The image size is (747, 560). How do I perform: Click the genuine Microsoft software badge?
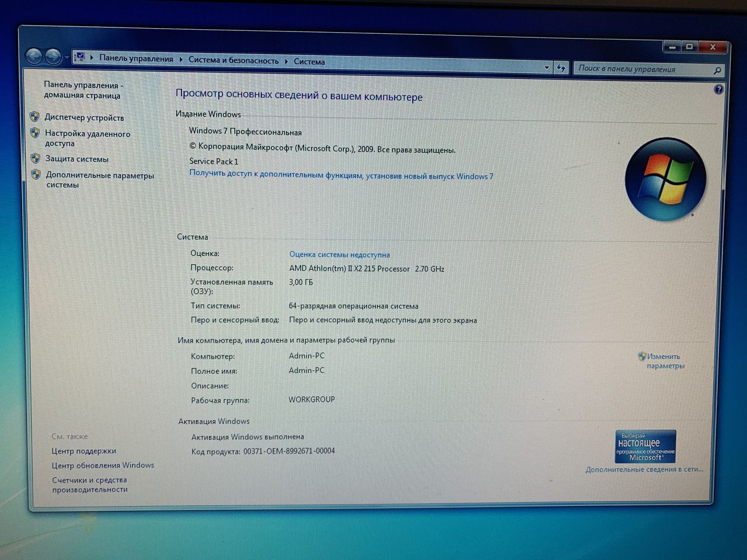click(x=645, y=446)
